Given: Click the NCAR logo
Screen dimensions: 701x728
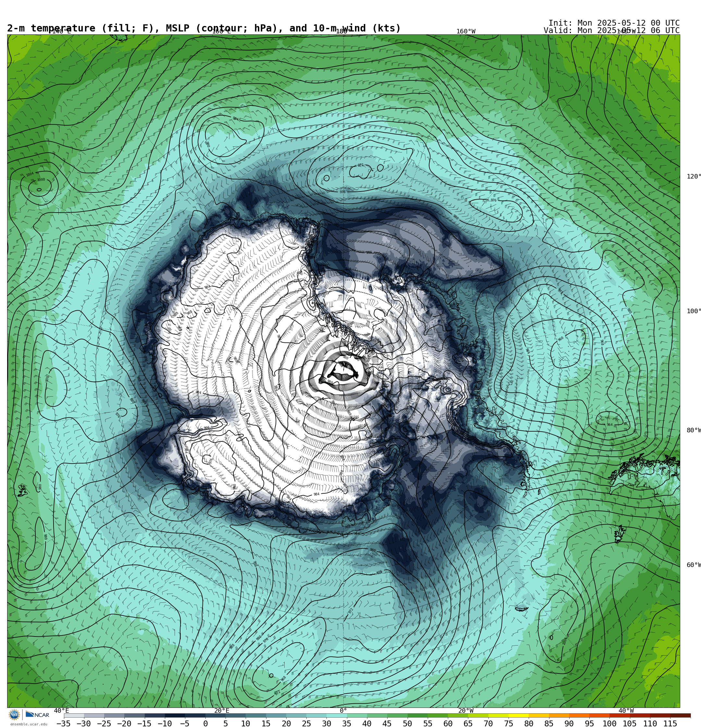Looking at the screenshot, I should coord(38,715).
